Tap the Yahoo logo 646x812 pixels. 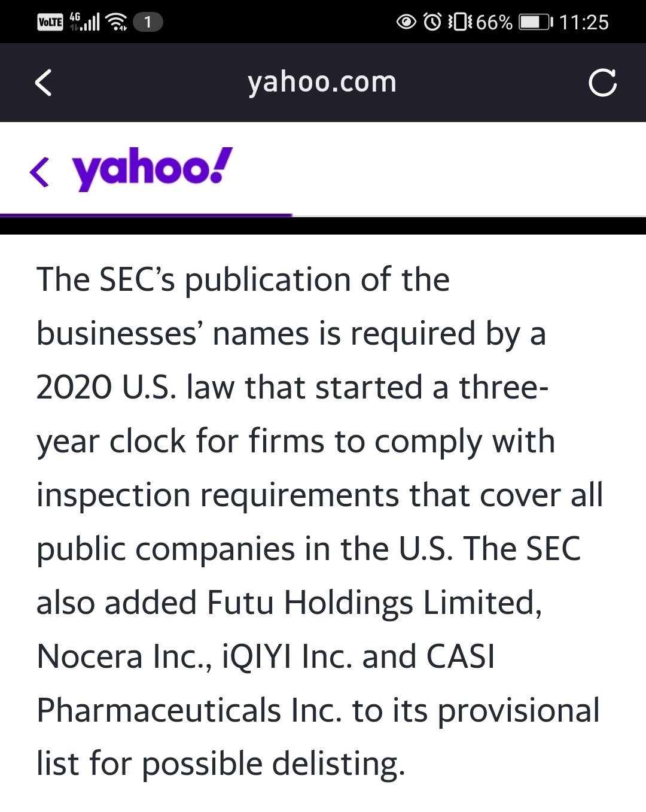tap(152, 168)
